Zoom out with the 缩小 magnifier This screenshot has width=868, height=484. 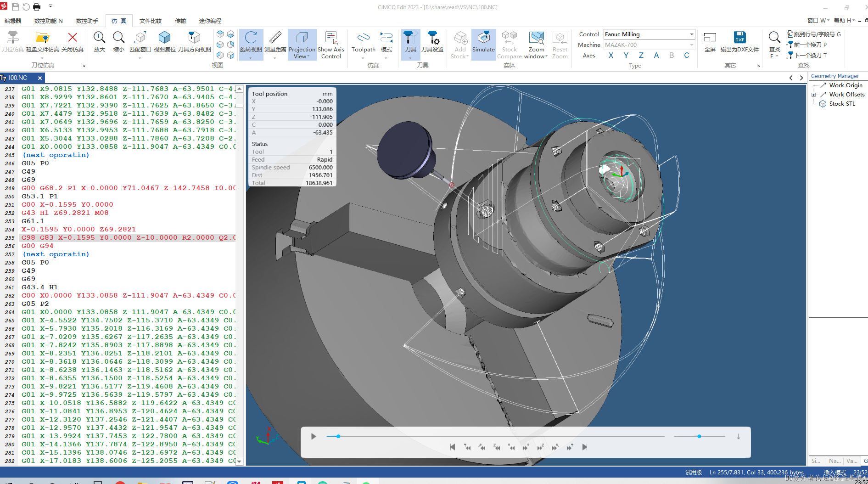tap(118, 42)
